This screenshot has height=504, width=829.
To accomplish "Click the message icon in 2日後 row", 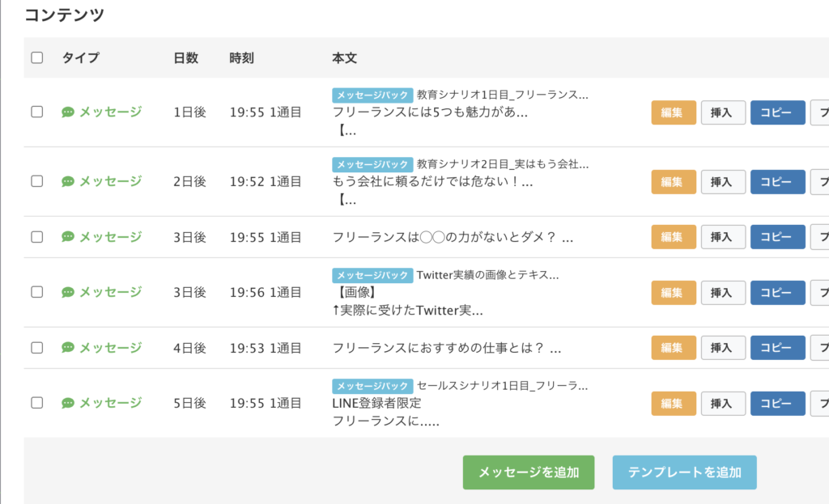I will pos(68,181).
